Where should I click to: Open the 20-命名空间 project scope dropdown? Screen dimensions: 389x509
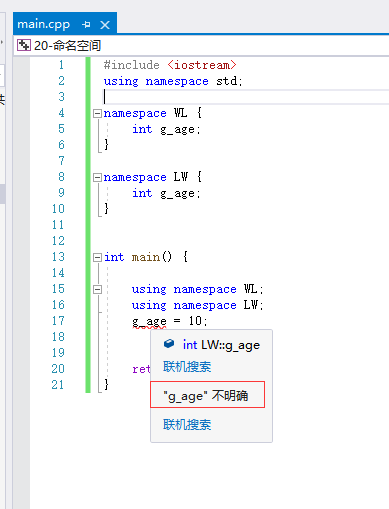pos(201,45)
